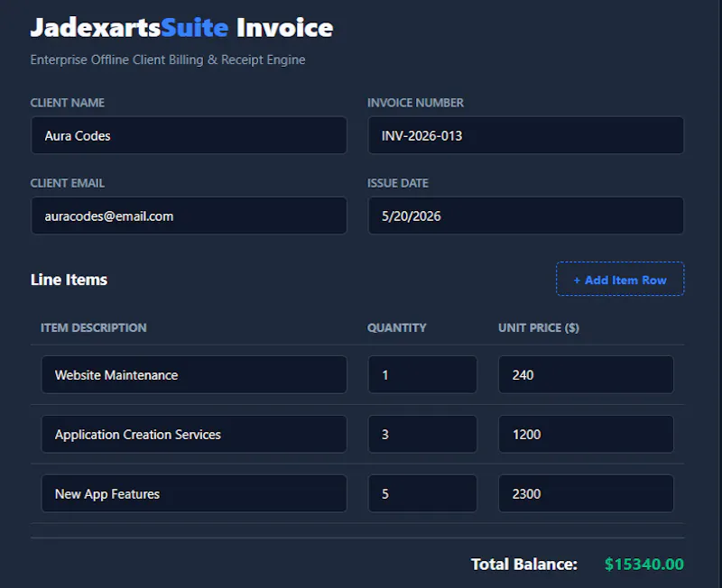Image resolution: width=722 pixels, height=588 pixels.
Task: Edit the Client Email field auracodes@email.com
Action: [x=189, y=216]
